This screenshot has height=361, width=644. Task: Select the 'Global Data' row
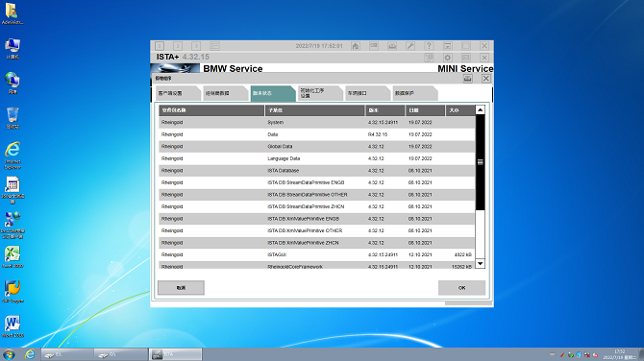point(316,147)
